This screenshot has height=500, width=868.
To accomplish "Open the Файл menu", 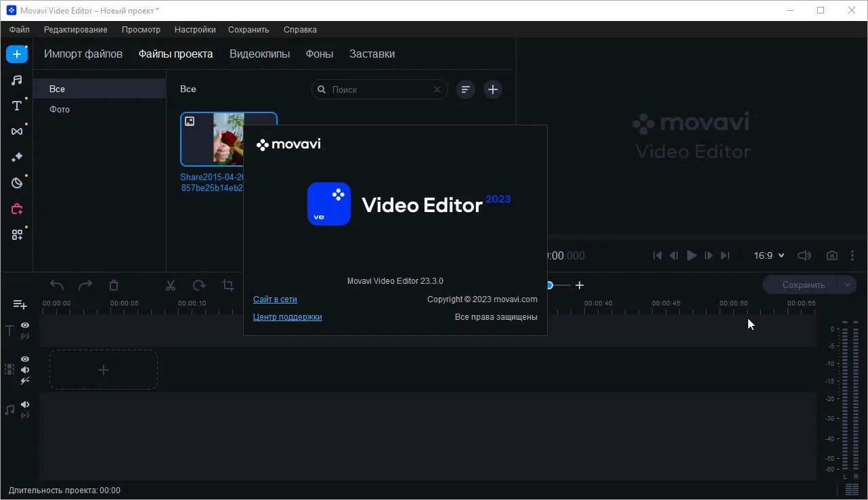I will (20, 30).
